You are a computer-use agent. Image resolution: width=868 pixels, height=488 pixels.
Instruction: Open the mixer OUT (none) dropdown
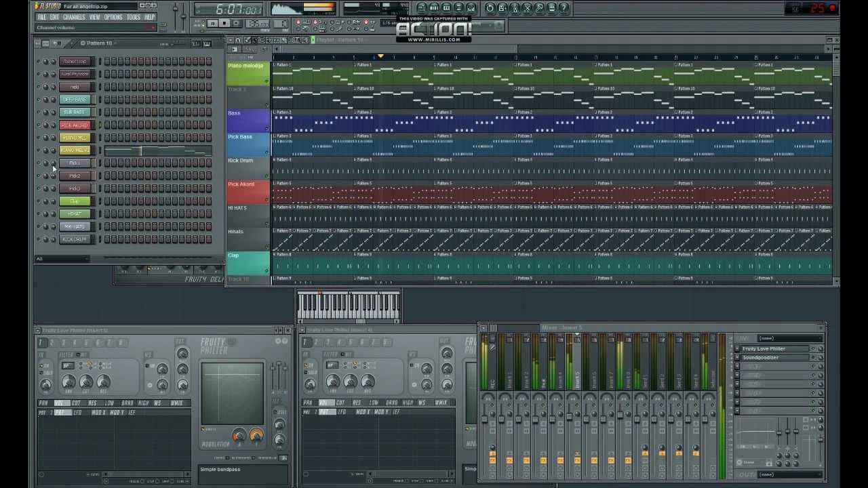790,474
